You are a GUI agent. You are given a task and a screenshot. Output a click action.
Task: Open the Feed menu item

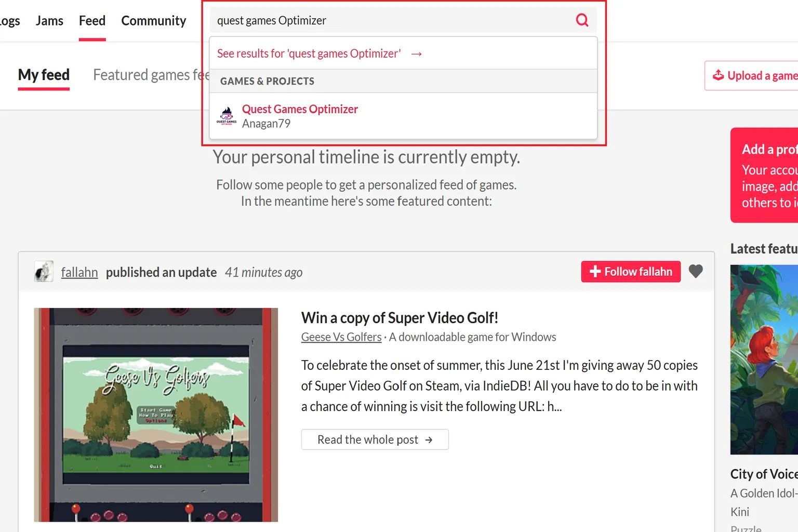coord(92,21)
